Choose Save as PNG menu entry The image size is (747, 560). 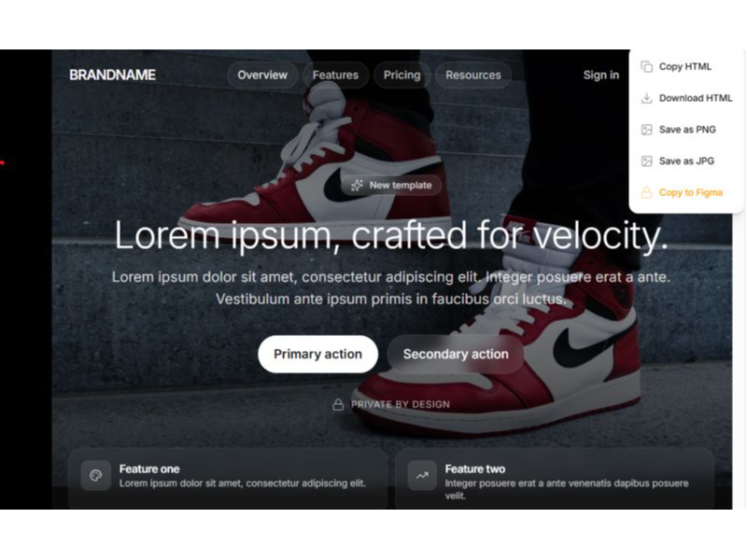pyautogui.click(x=686, y=130)
